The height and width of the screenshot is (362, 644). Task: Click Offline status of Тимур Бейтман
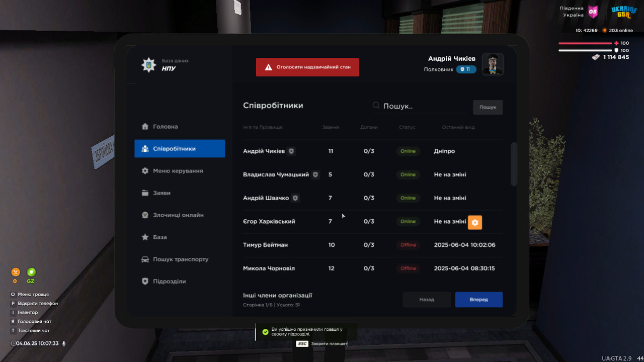click(x=408, y=245)
